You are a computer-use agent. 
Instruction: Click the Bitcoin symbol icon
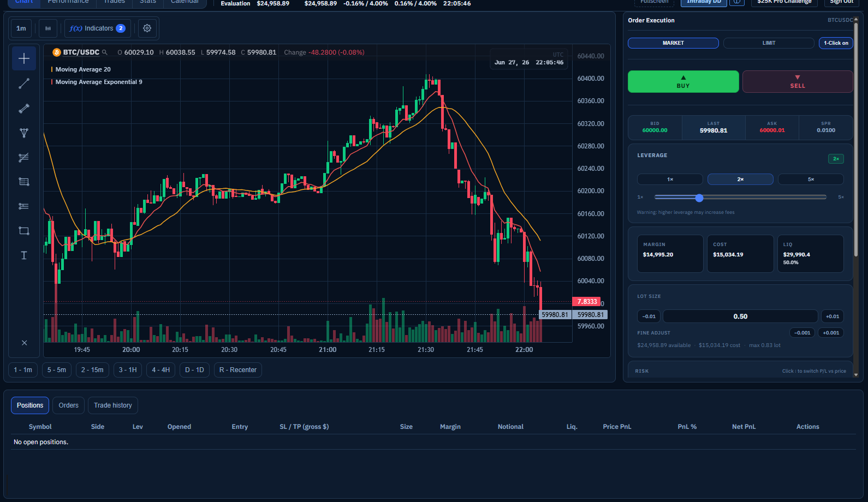(57, 52)
